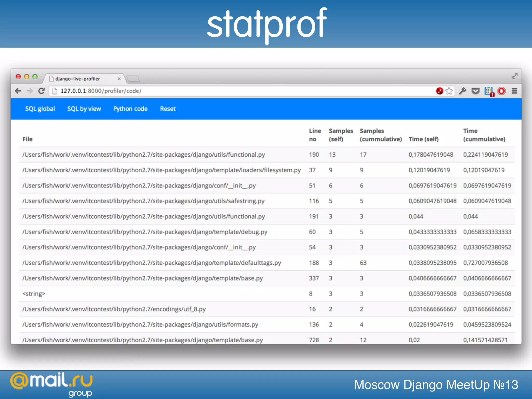Click the red blocked-content icon in address bar

click(x=440, y=91)
